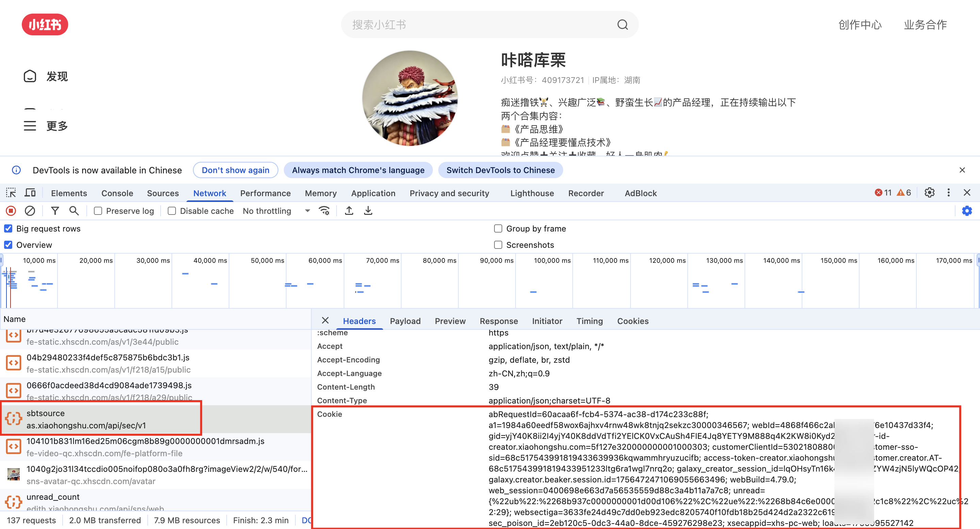Open the Performance tab

(x=265, y=193)
